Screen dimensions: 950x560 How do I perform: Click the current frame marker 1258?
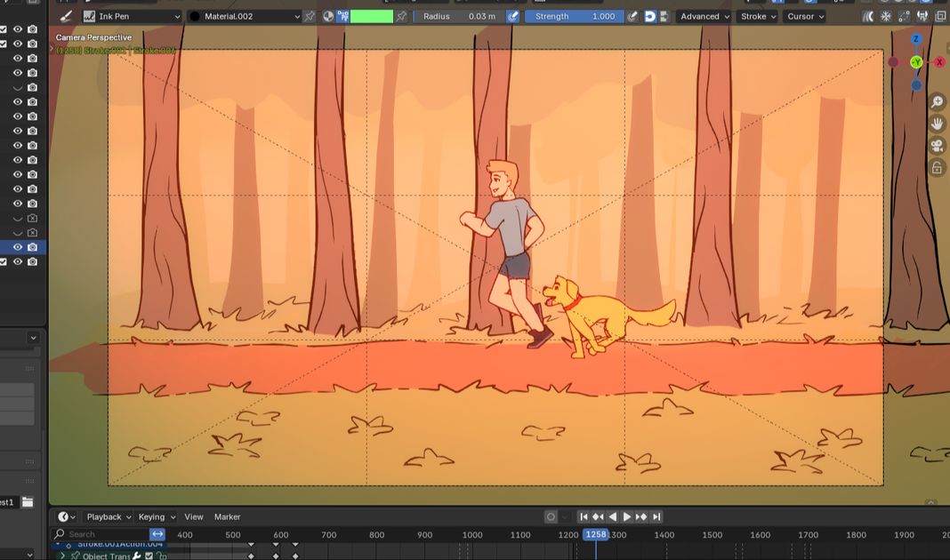click(x=596, y=534)
